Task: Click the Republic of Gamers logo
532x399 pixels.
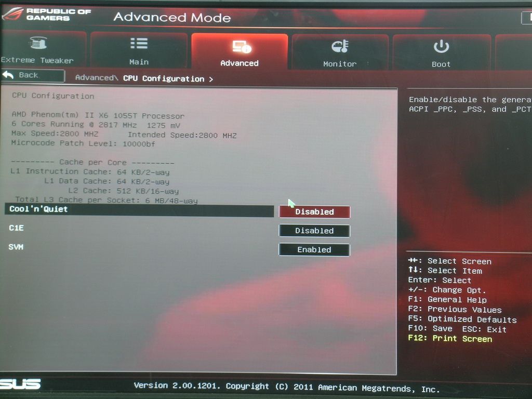Action: [47, 14]
